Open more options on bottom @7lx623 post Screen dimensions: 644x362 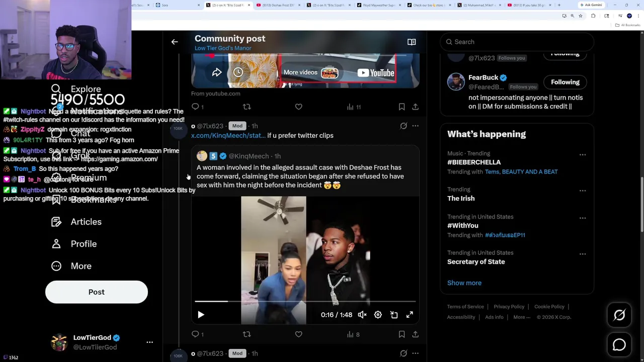pyautogui.click(x=415, y=353)
